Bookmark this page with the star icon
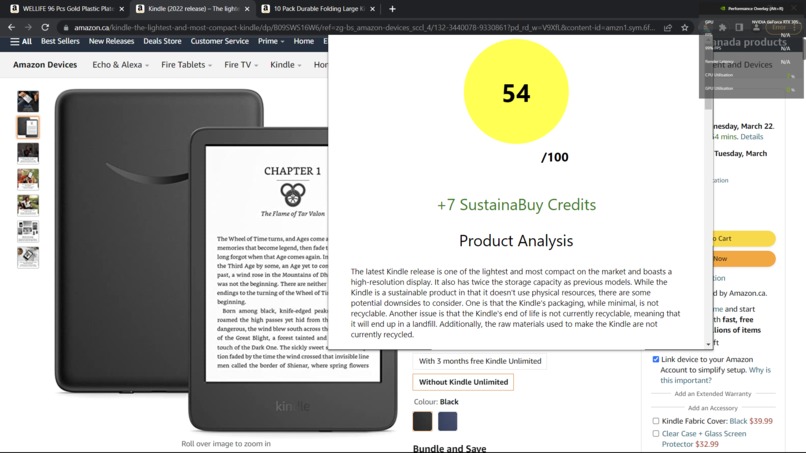The height and width of the screenshot is (453, 806). point(685,28)
